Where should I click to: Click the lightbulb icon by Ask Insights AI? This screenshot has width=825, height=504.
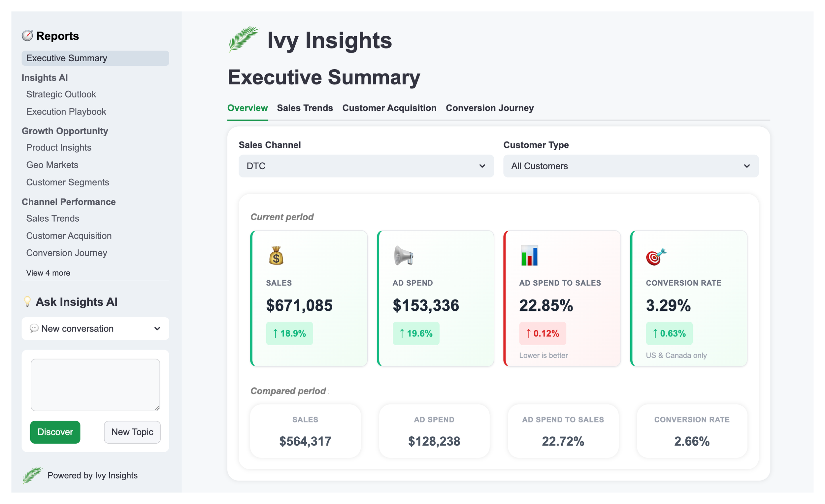click(x=27, y=301)
